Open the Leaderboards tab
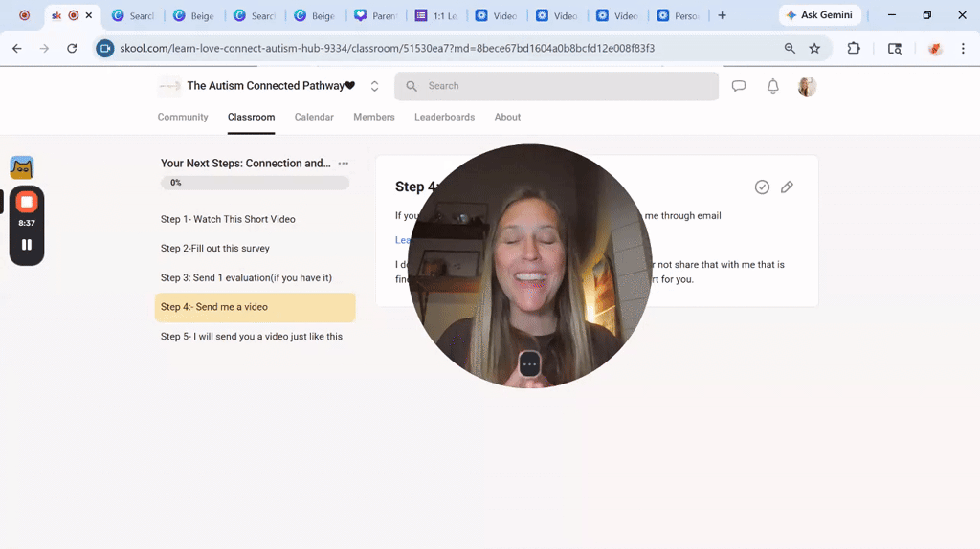980x549 pixels. tap(444, 117)
